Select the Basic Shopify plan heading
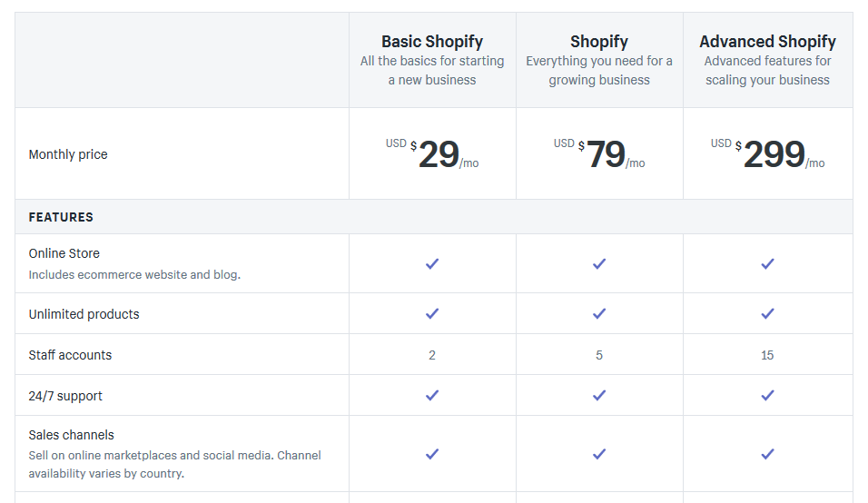868x503 pixels. [432, 42]
